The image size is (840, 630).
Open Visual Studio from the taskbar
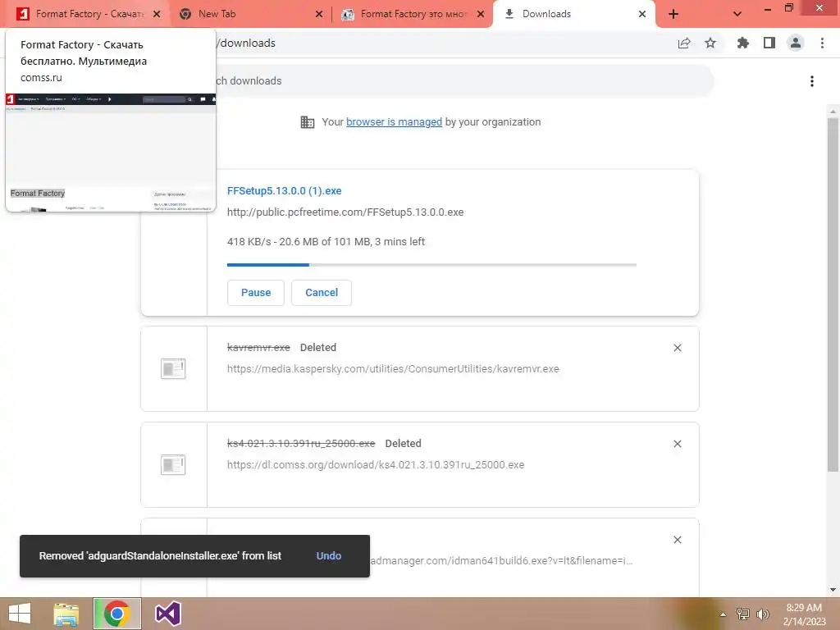pos(167,614)
